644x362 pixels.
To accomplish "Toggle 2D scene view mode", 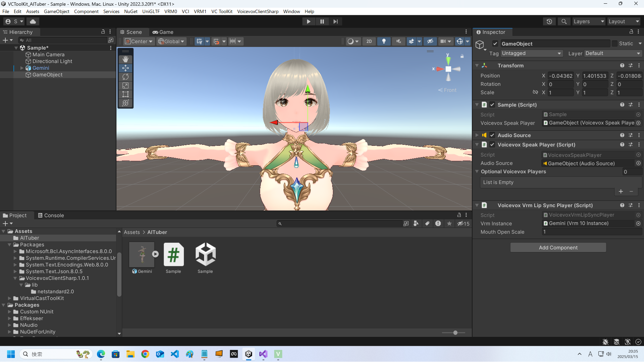I will pos(369,41).
